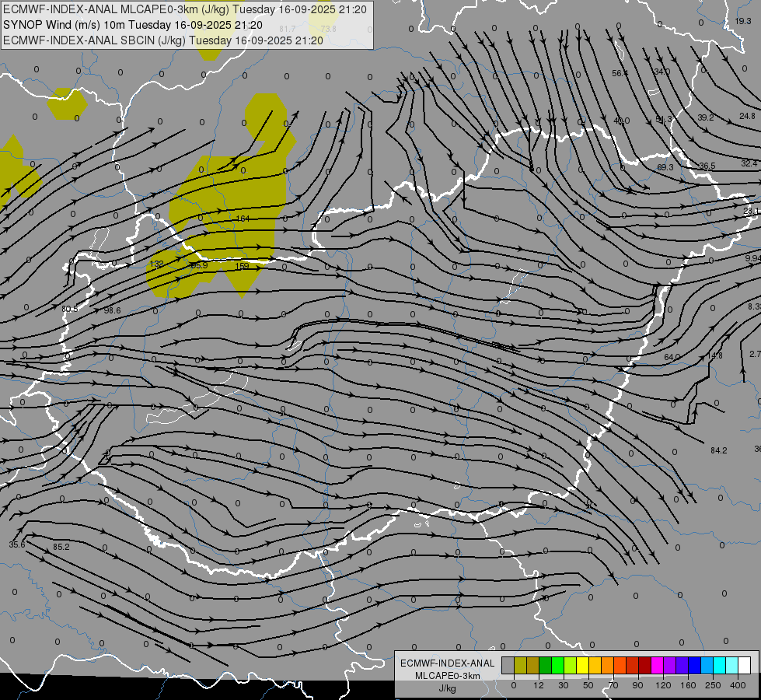
Task: Click the map value '164'
Action: click(x=243, y=219)
